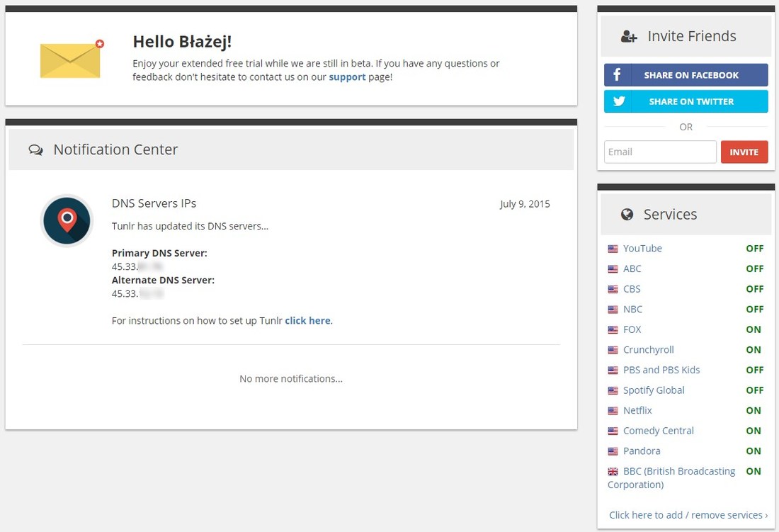
Task: Click the "Primary DNS Server:" label
Action: click(159, 254)
